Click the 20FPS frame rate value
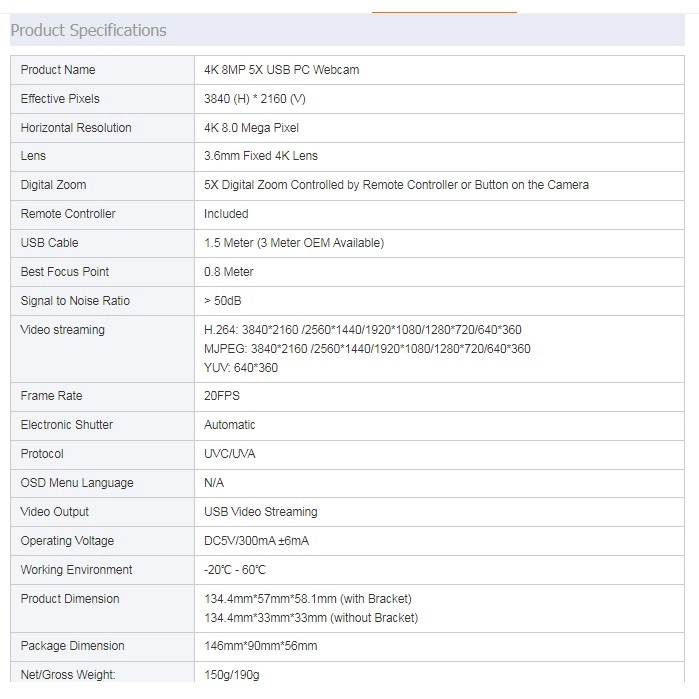Image resolution: width=699 pixels, height=699 pixels. (x=222, y=396)
